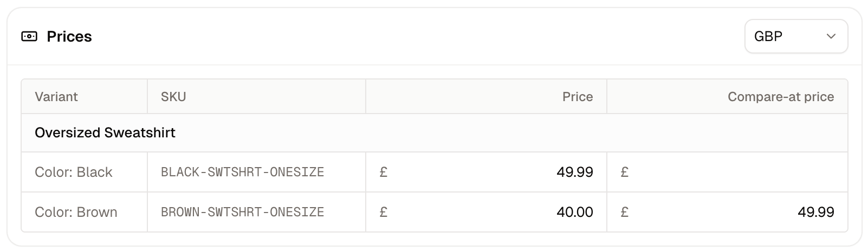Screen dimensions: 868x252
Task: Click the Compare-at price column header
Action: (x=781, y=97)
